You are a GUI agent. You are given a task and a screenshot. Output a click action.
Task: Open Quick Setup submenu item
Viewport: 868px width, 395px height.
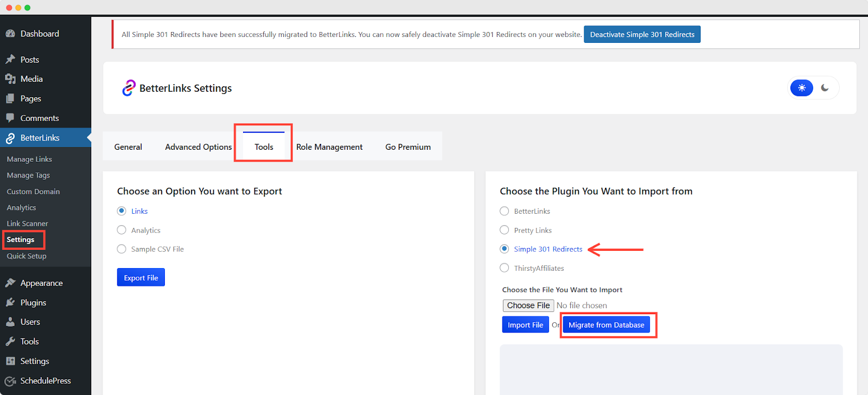[27, 256]
